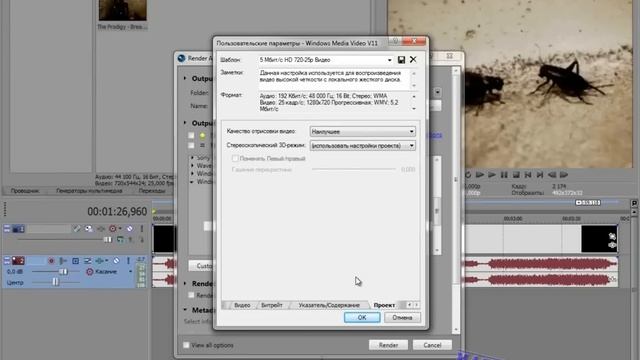The width and height of the screenshot is (640, 360).
Task: Click the event pan/crop icon on the video clip
Action: coord(612,236)
